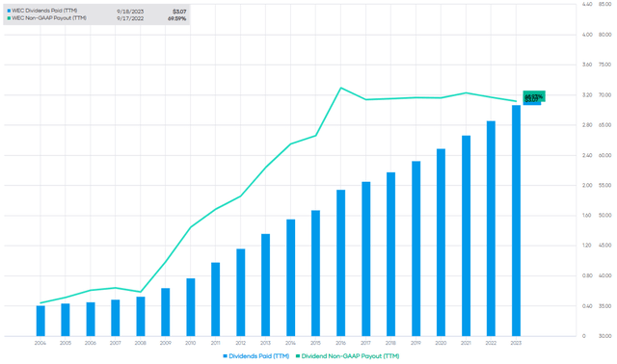Click the 2022 dividend bar

coord(491,228)
